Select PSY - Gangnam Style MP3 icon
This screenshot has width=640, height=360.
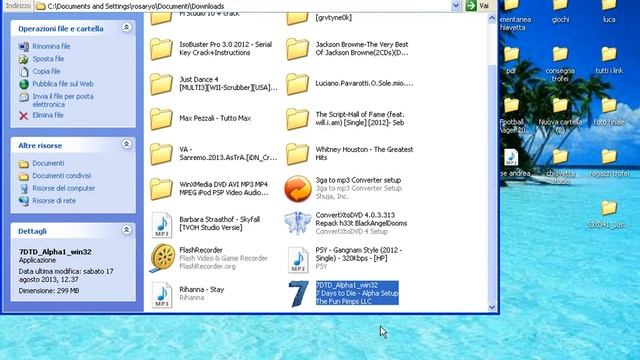click(298, 260)
